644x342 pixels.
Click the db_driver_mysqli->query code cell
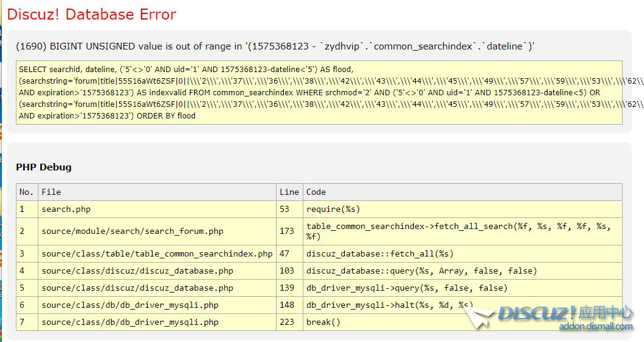(463, 288)
